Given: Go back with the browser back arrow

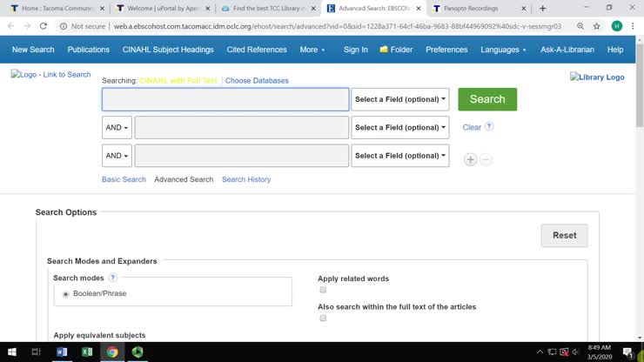Looking at the screenshot, I should click(x=11, y=26).
